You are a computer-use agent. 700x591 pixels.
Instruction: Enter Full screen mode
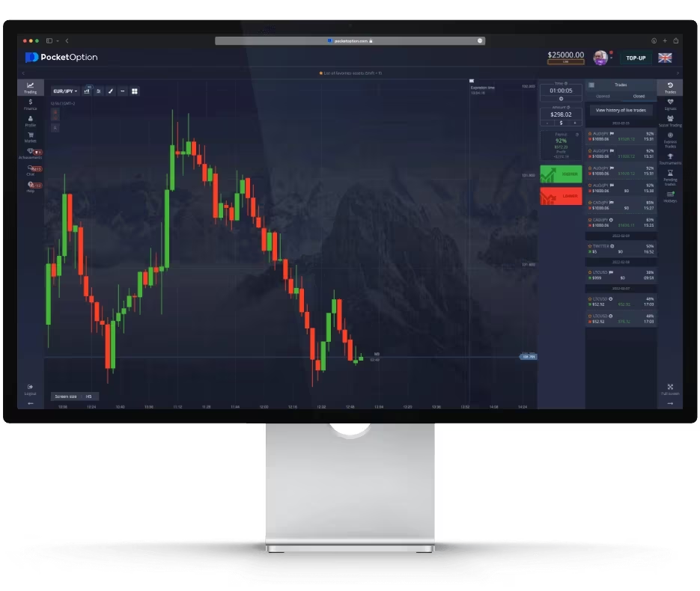point(670,389)
